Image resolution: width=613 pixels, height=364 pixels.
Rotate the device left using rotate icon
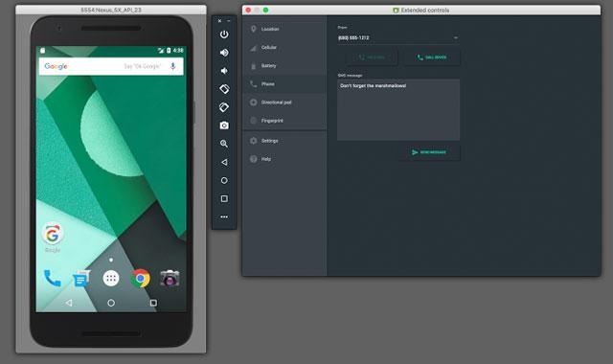(224, 89)
